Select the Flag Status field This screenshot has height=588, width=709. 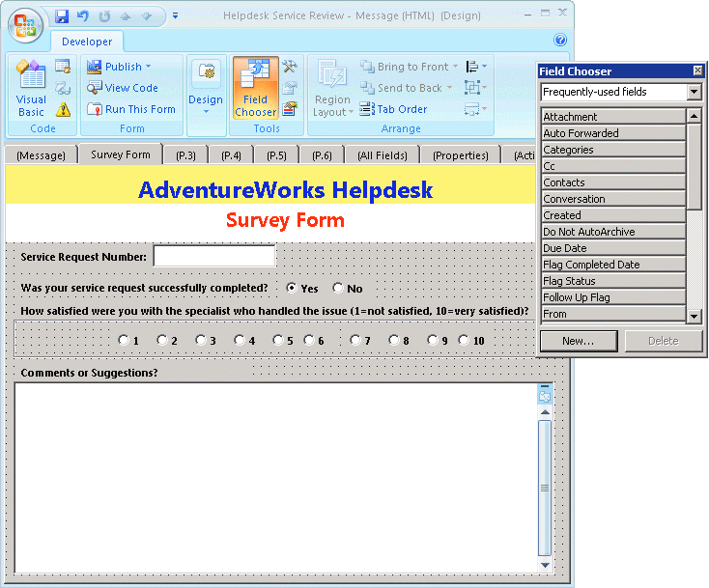pos(613,281)
